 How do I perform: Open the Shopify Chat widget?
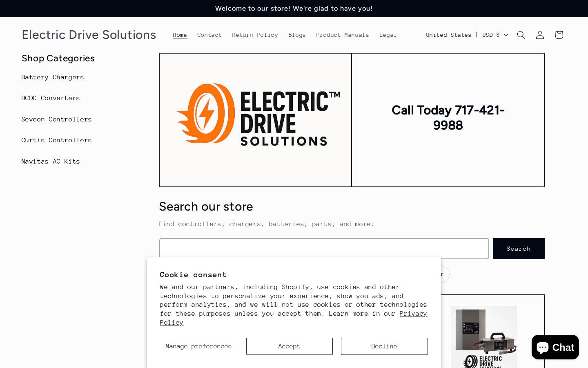tap(555, 347)
